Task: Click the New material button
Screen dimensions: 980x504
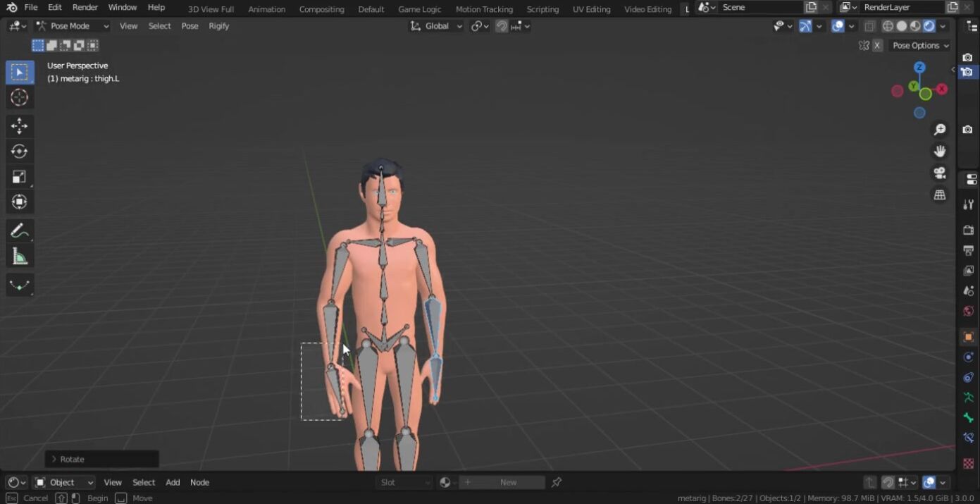Action: click(508, 482)
